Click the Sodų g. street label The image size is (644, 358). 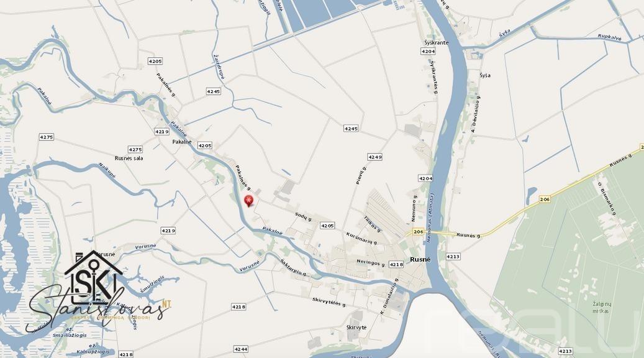coord(304,217)
